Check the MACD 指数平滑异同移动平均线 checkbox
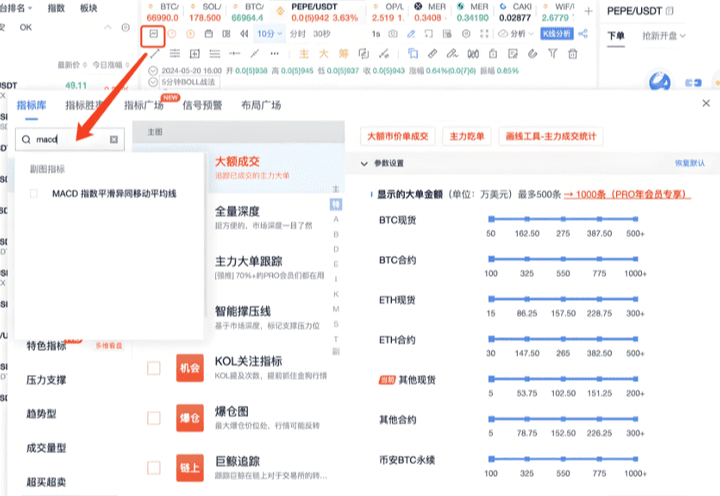Screen dimensions: 720x496 pos(34,193)
